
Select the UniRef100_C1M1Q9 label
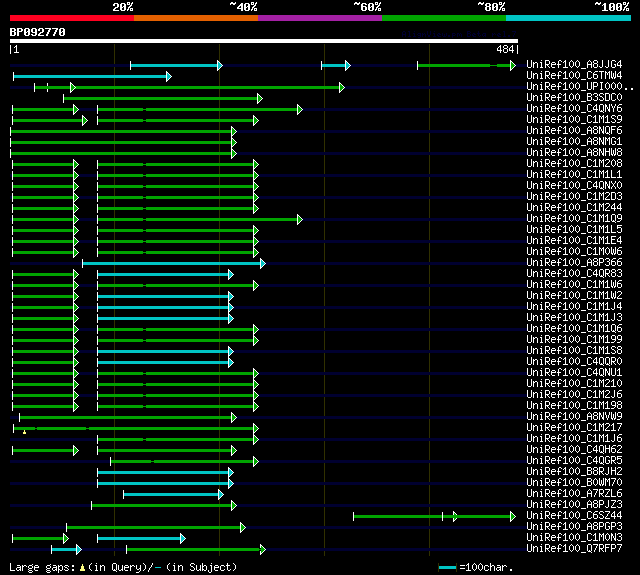[x=574, y=219]
